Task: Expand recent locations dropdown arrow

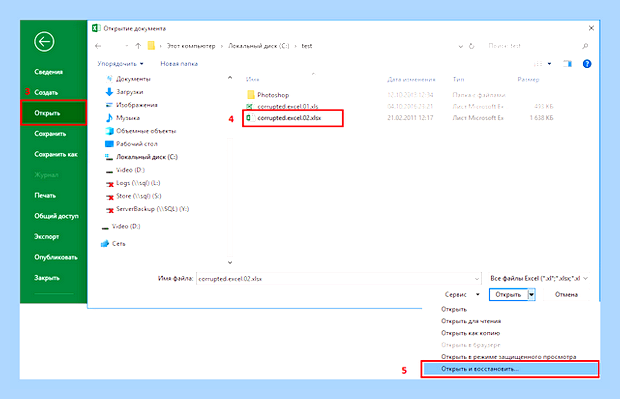Action: pos(126,46)
